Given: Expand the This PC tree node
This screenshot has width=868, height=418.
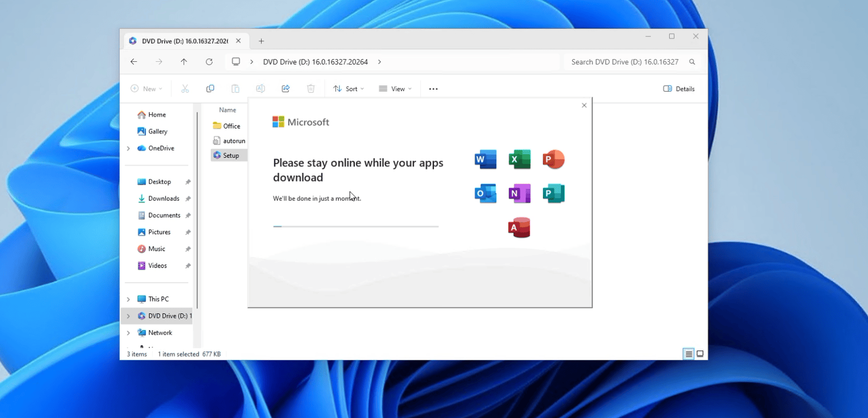Looking at the screenshot, I should pos(129,299).
